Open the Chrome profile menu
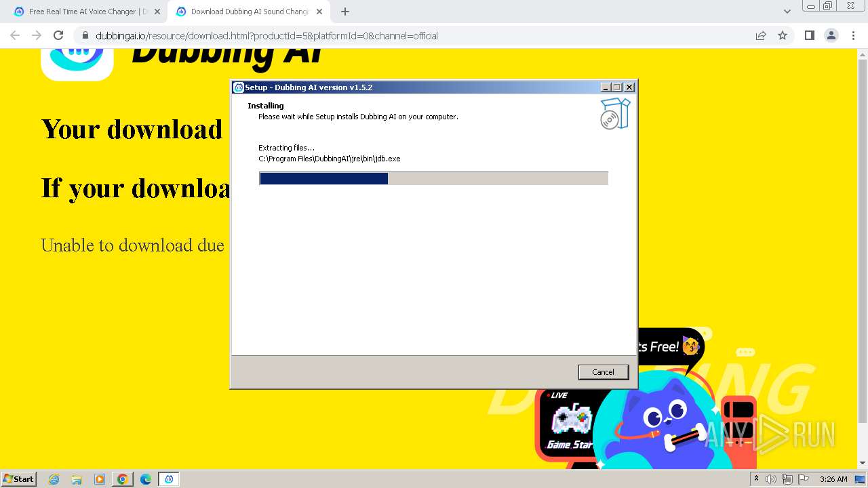Image resolution: width=868 pixels, height=488 pixels. pyautogui.click(x=831, y=35)
